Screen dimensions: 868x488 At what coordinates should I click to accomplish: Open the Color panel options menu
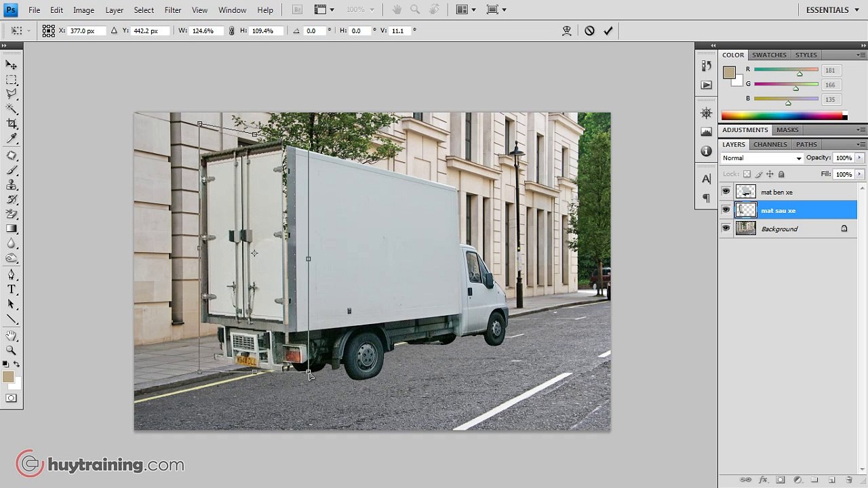tap(861, 55)
